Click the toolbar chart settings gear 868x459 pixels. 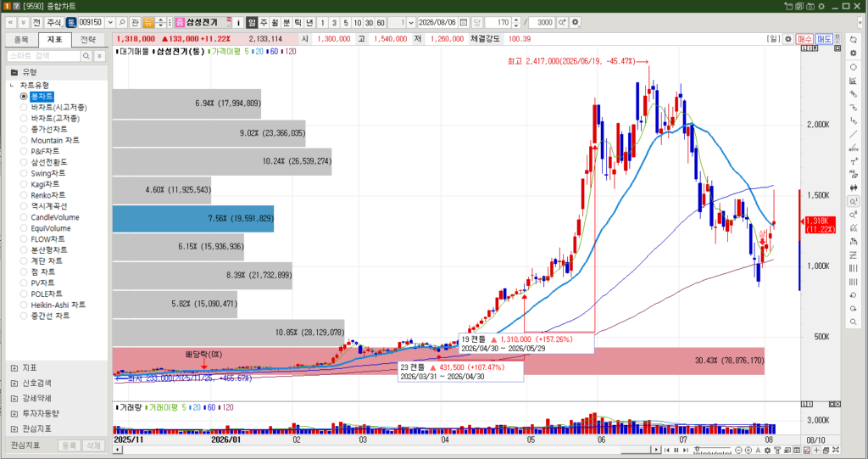(576, 23)
